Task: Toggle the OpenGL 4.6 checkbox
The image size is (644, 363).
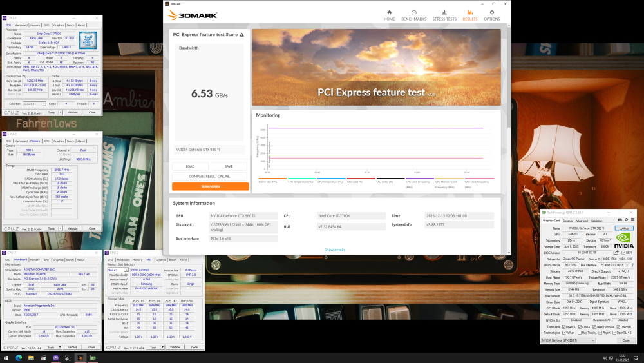Action: [614, 333]
